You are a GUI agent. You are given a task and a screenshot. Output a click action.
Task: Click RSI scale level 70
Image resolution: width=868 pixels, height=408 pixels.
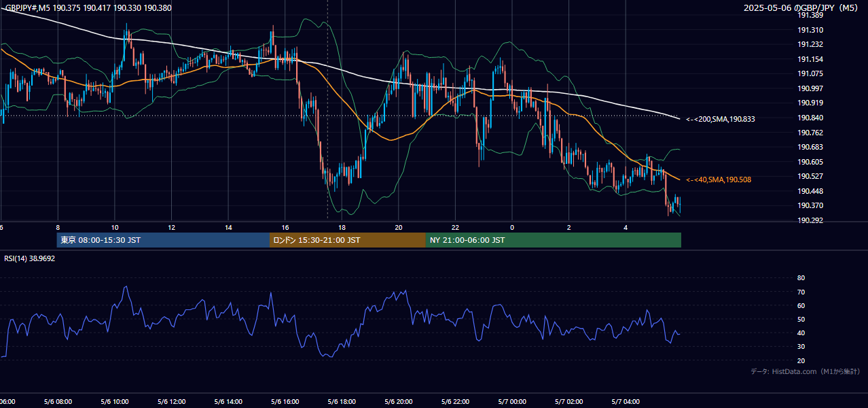(801, 292)
